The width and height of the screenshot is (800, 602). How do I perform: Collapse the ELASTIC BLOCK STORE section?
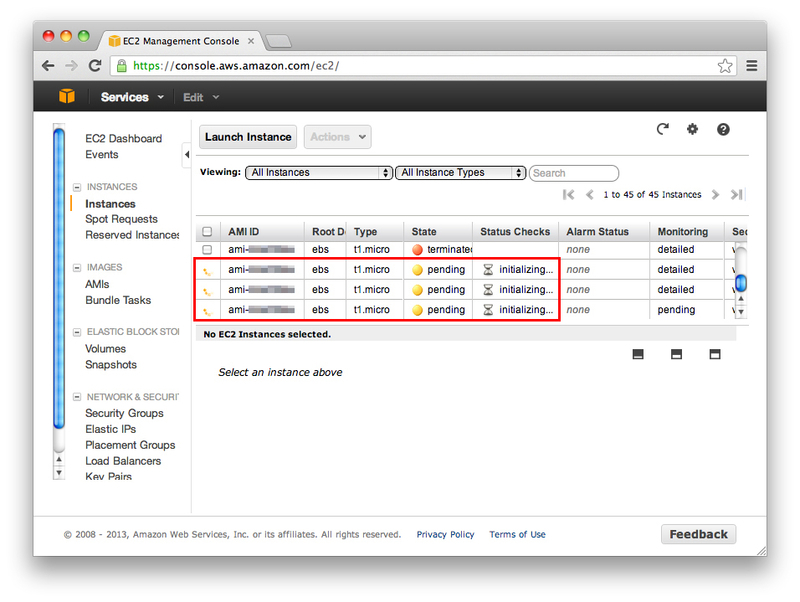pos(77,332)
